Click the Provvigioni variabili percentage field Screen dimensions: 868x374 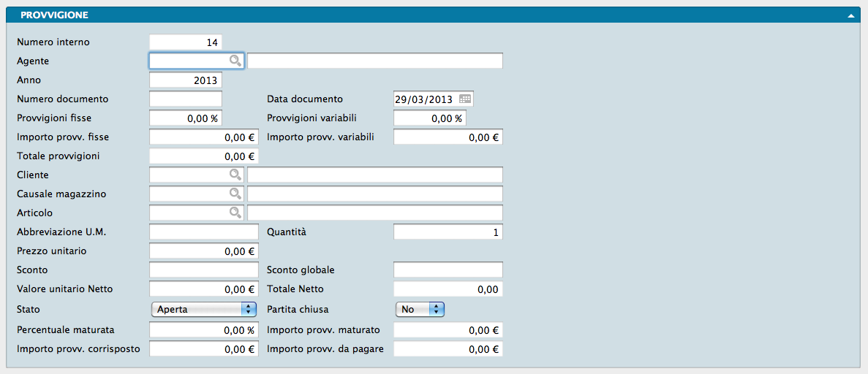[x=429, y=118]
